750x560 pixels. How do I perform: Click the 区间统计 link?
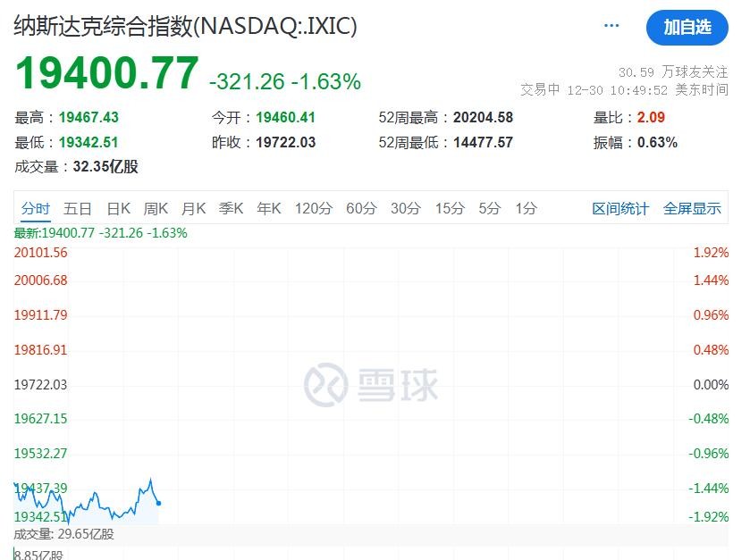click(620, 208)
